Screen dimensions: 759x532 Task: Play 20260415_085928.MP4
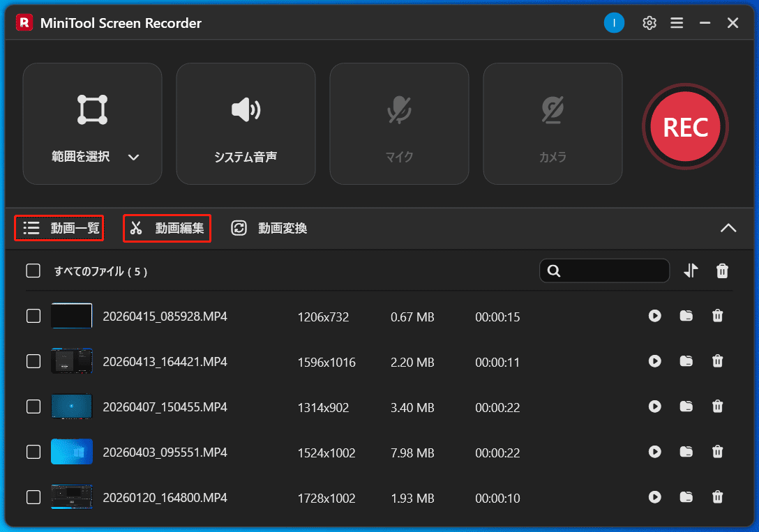point(655,316)
